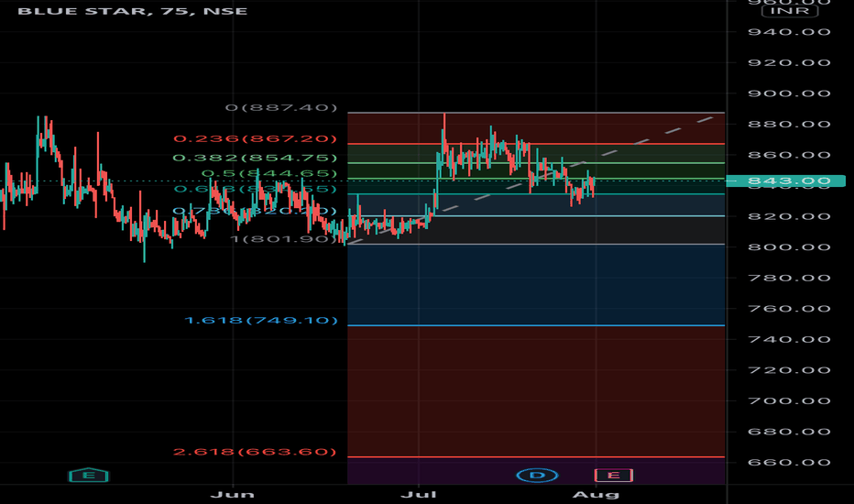Click the green E earnings marker near May
This screenshot has width=854, height=504.
pyautogui.click(x=88, y=475)
